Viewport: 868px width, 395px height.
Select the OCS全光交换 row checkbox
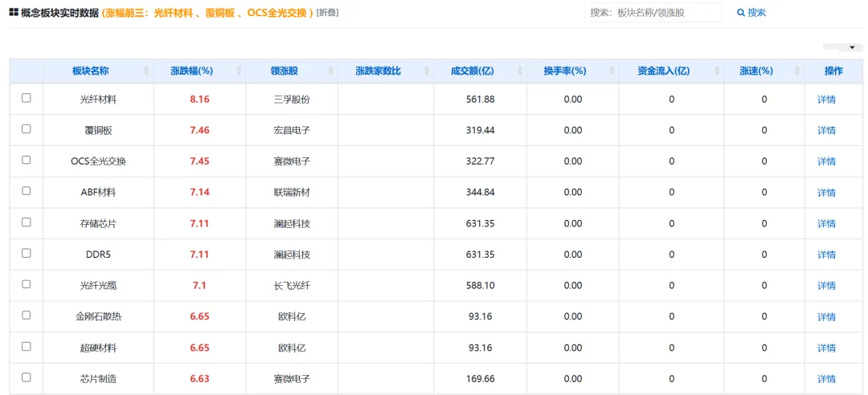pos(26,160)
